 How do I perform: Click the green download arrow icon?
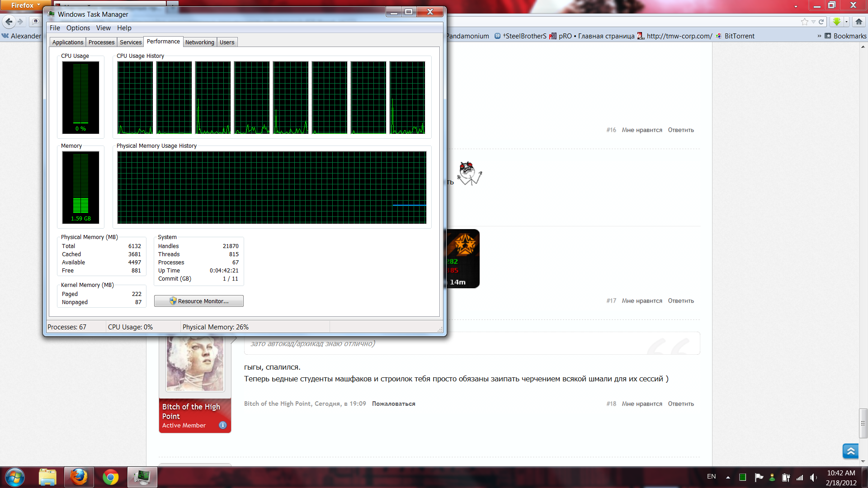[836, 22]
